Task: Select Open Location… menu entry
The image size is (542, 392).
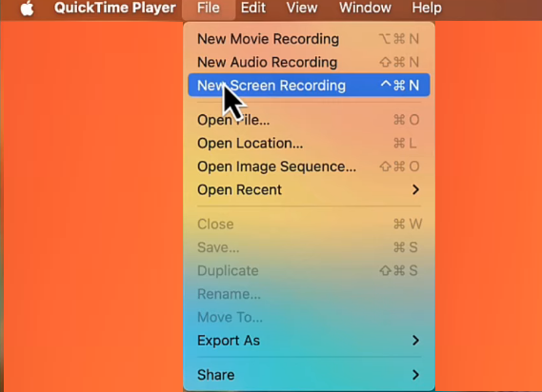Action: (309, 143)
